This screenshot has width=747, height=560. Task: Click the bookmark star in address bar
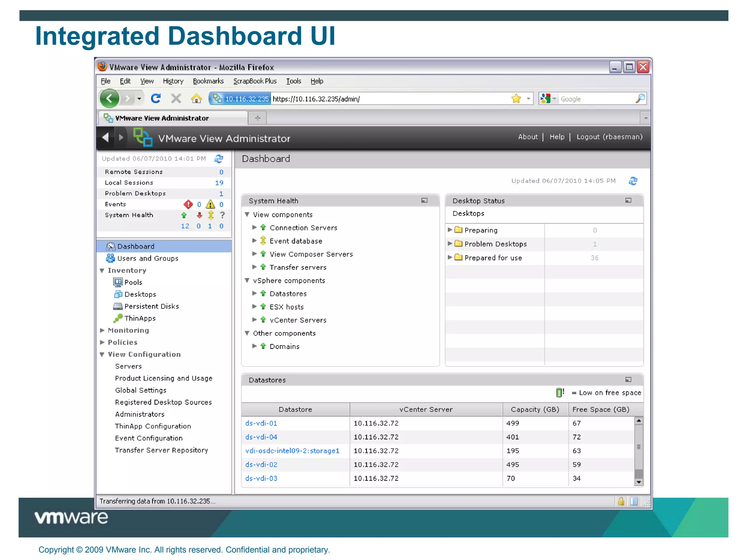click(516, 98)
